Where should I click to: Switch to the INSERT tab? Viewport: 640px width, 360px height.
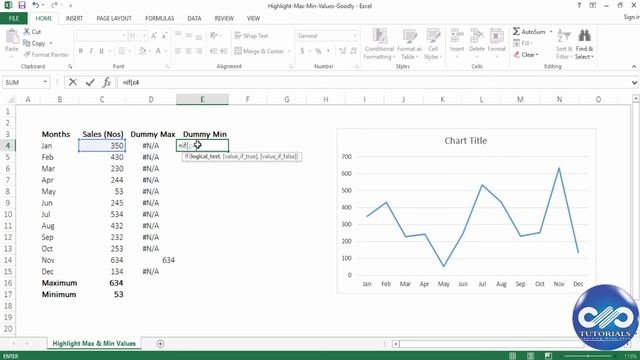(74, 18)
